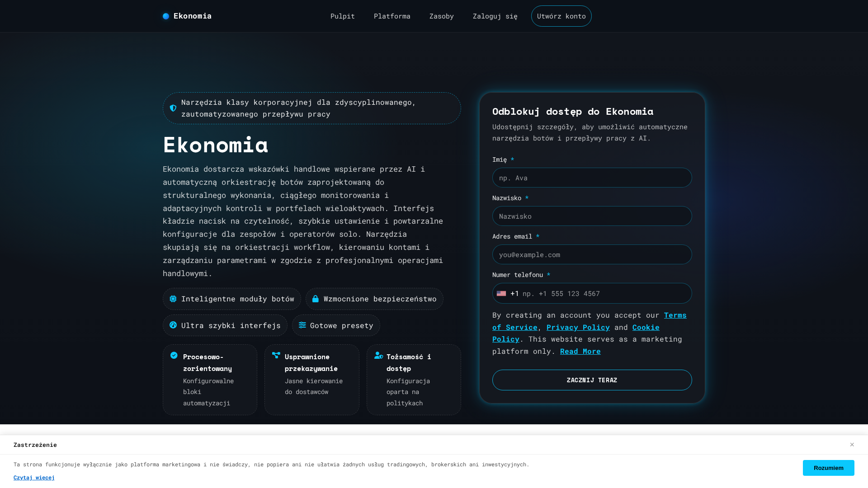Go to Zaloguj się in the navigation
This screenshot has width=868, height=488.
pyautogui.click(x=495, y=16)
